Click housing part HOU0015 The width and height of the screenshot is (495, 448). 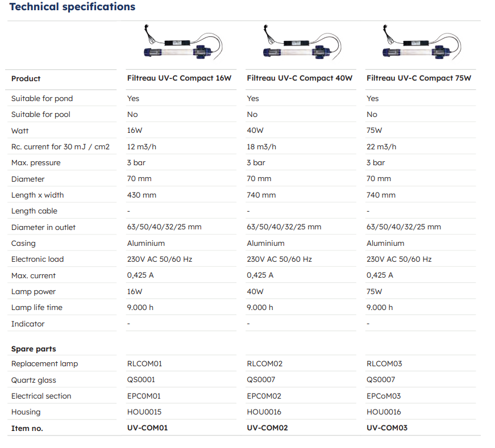(144, 412)
